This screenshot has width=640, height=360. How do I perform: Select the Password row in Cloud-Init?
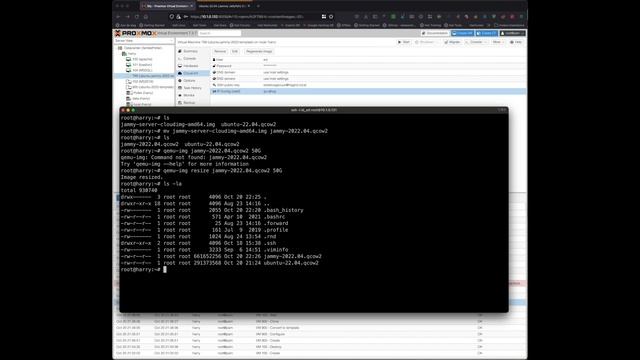(x=368, y=66)
